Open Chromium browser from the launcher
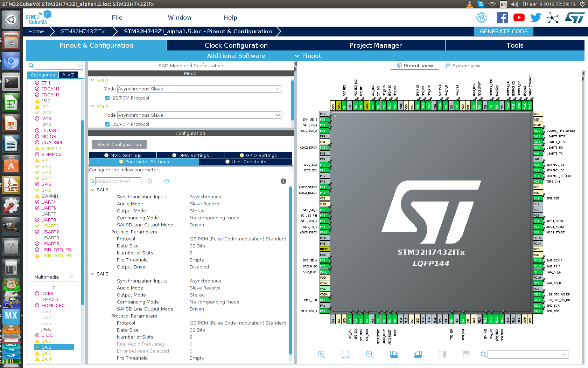The width and height of the screenshot is (588, 368). (11, 62)
